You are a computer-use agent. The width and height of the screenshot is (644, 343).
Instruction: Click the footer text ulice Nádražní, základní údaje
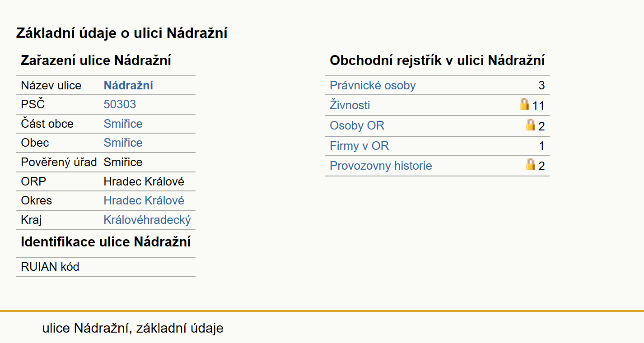click(133, 328)
